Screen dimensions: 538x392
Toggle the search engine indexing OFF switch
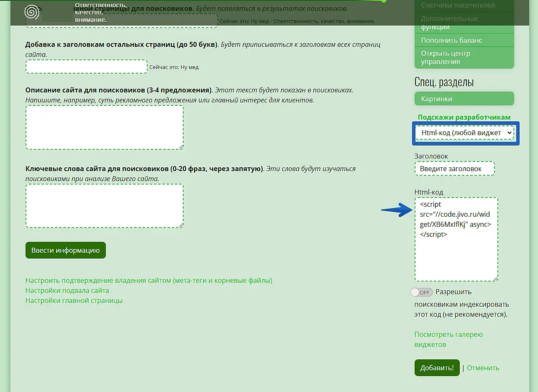pos(422,292)
